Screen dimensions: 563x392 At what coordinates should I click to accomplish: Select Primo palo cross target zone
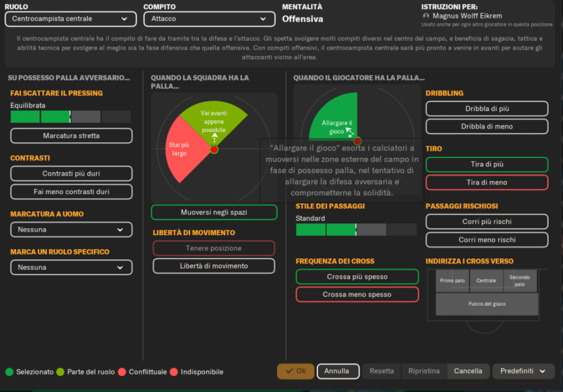(452, 281)
